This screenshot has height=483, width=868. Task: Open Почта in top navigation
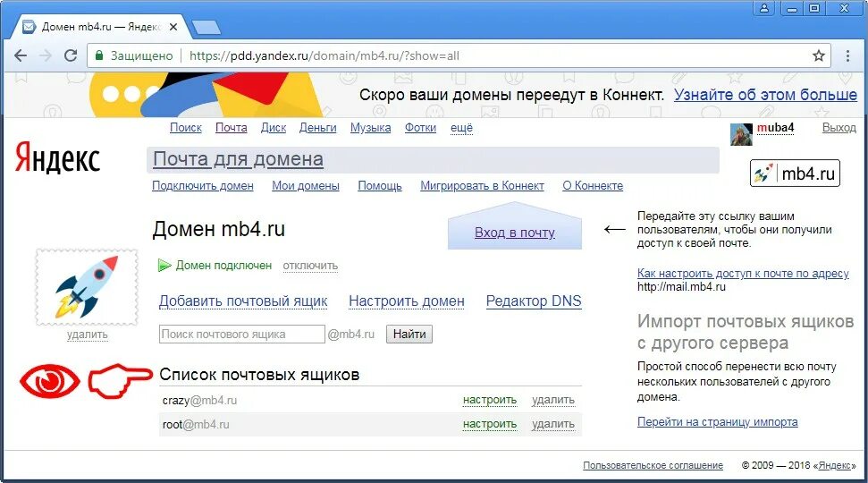[x=231, y=128]
